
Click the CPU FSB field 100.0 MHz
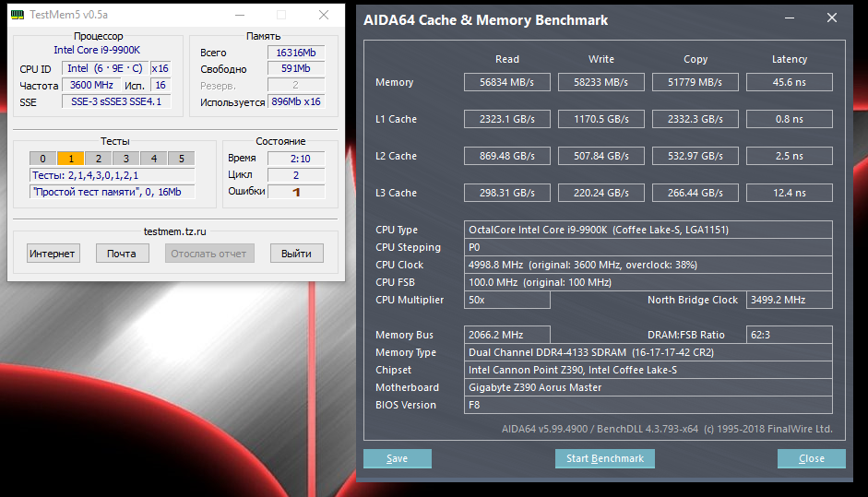click(648, 282)
